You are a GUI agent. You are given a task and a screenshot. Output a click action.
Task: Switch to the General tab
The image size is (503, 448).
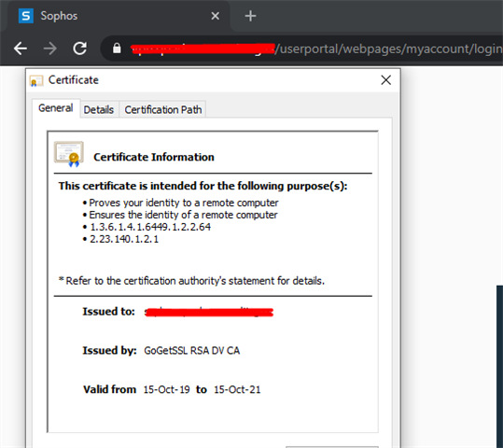[55, 108]
